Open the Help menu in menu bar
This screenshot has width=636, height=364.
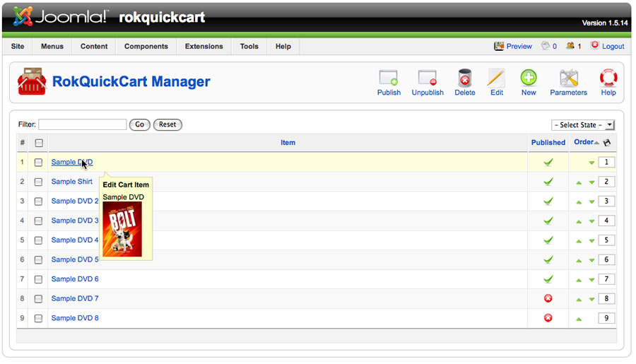point(283,46)
